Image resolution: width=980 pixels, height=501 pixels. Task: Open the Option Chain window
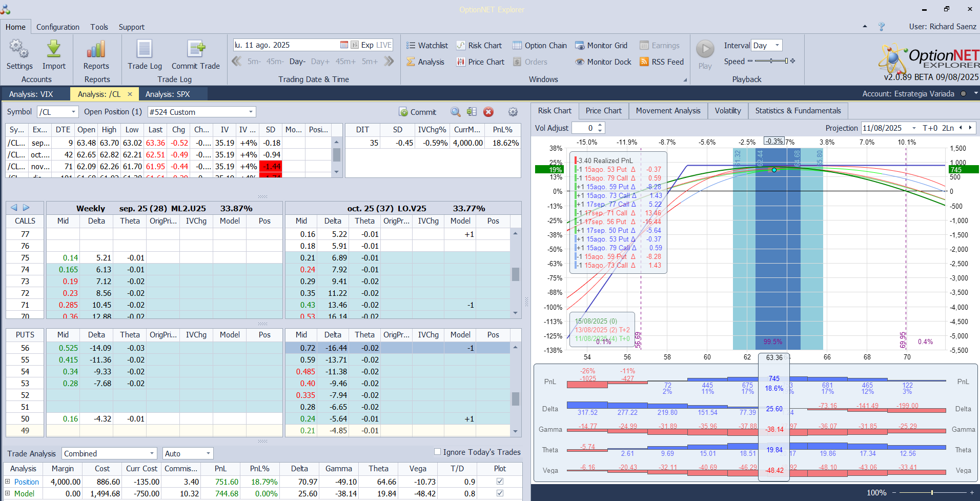[x=540, y=46]
